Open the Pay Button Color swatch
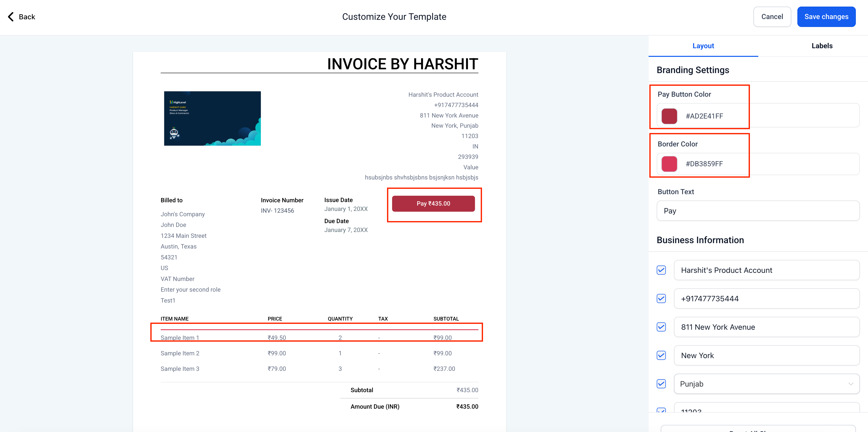This screenshot has height=432, width=868. pos(669,116)
